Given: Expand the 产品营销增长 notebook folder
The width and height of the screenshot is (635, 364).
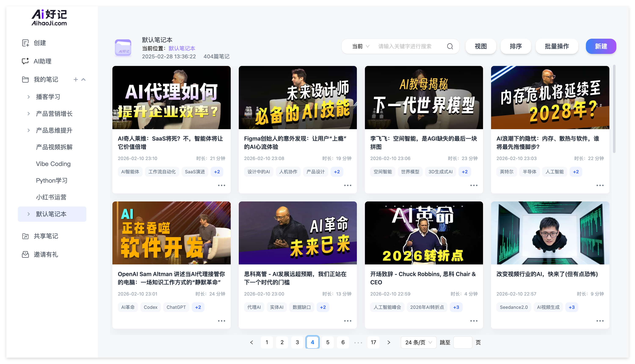Looking at the screenshot, I should (29, 114).
